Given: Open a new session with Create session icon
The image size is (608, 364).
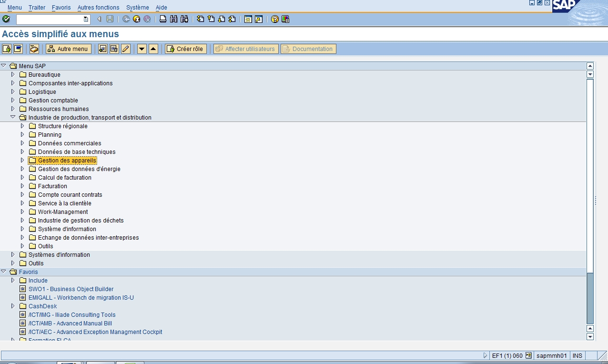Looking at the screenshot, I should 248,19.
